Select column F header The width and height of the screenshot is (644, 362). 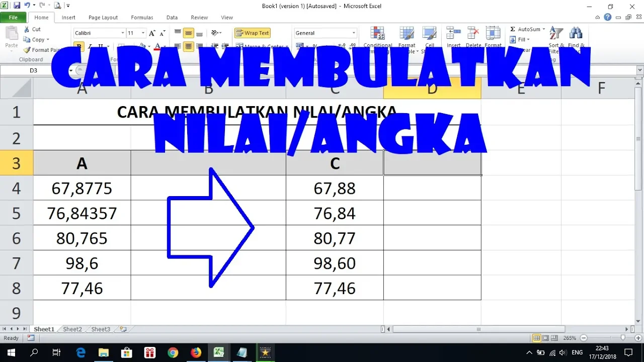[601, 88]
